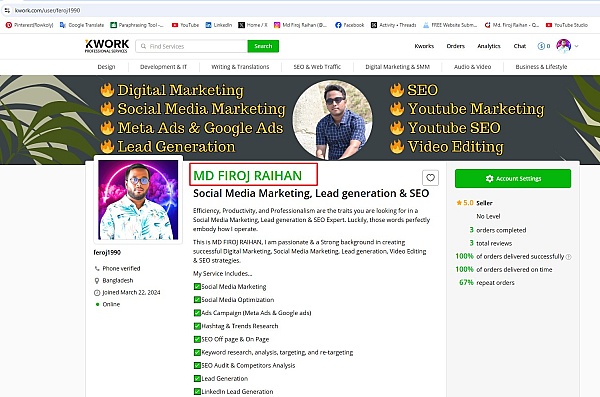Click the Account Settings button
The height and width of the screenshot is (397, 600).
[513, 178]
